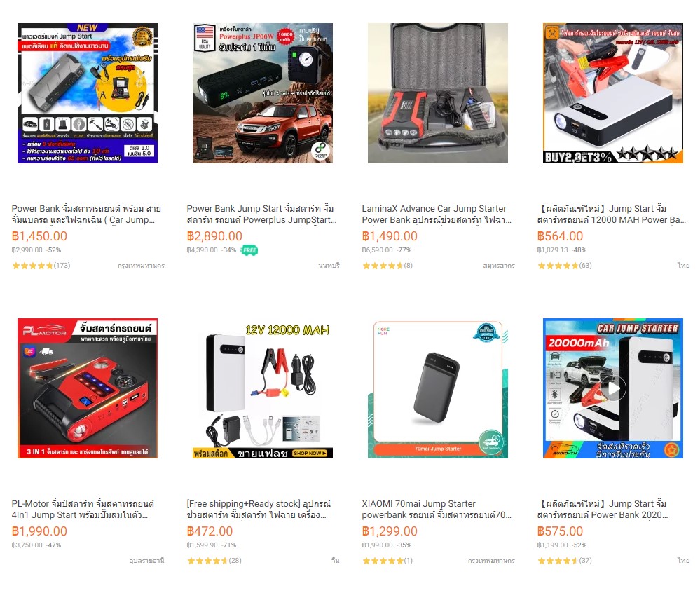Open the Powerplus JP06W product thumbnail

pos(263,93)
